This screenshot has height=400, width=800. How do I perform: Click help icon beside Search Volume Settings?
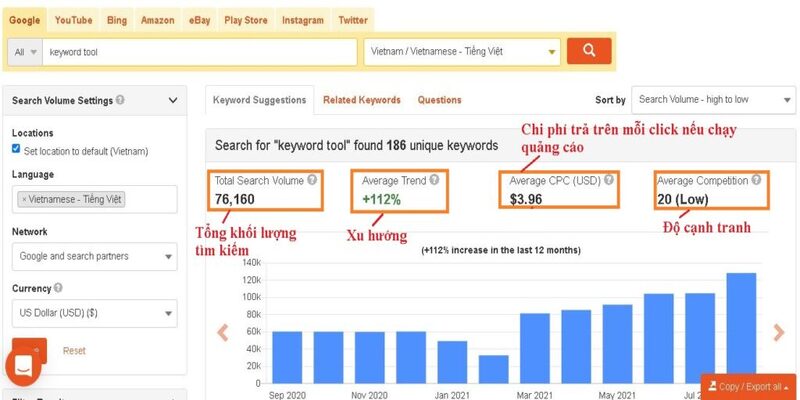(120, 100)
